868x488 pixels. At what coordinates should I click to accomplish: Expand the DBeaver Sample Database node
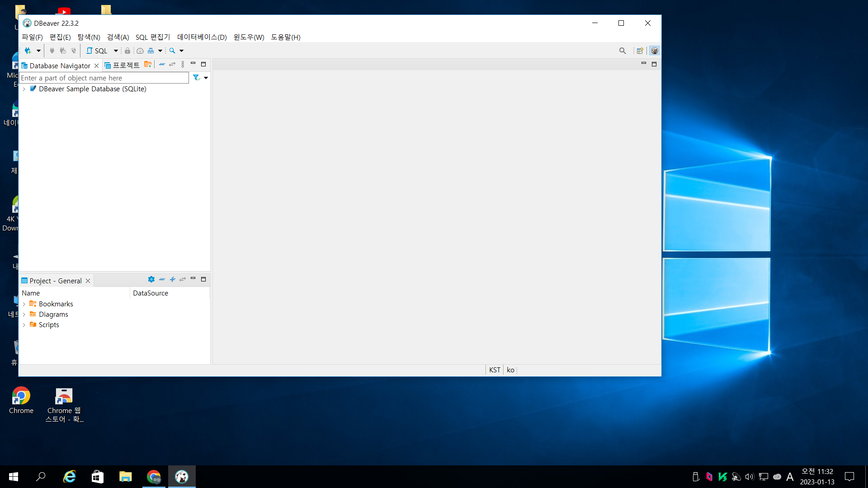pyautogui.click(x=24, y=89)
